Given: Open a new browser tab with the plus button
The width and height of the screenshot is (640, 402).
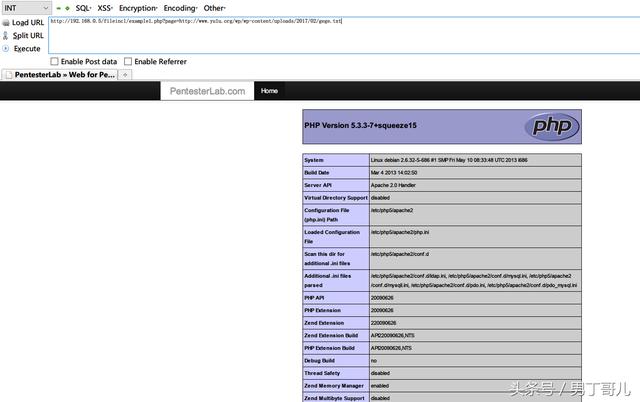Looking at the screenshot, I should pos(125,75).
